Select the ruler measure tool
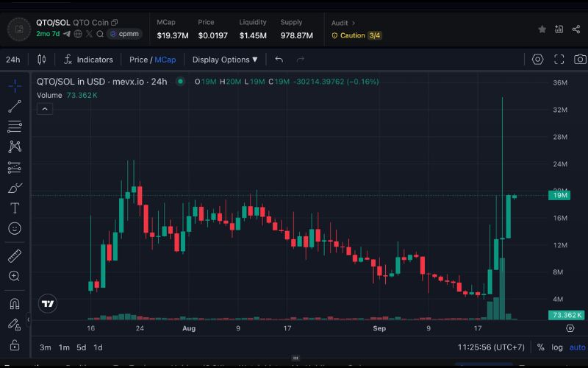This screenshot has width=588, height=368. tap(14, 256)
